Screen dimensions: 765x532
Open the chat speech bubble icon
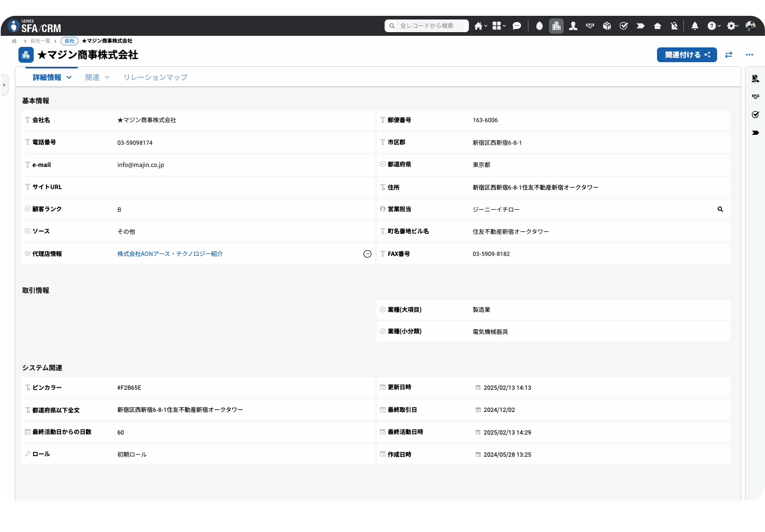517,26
